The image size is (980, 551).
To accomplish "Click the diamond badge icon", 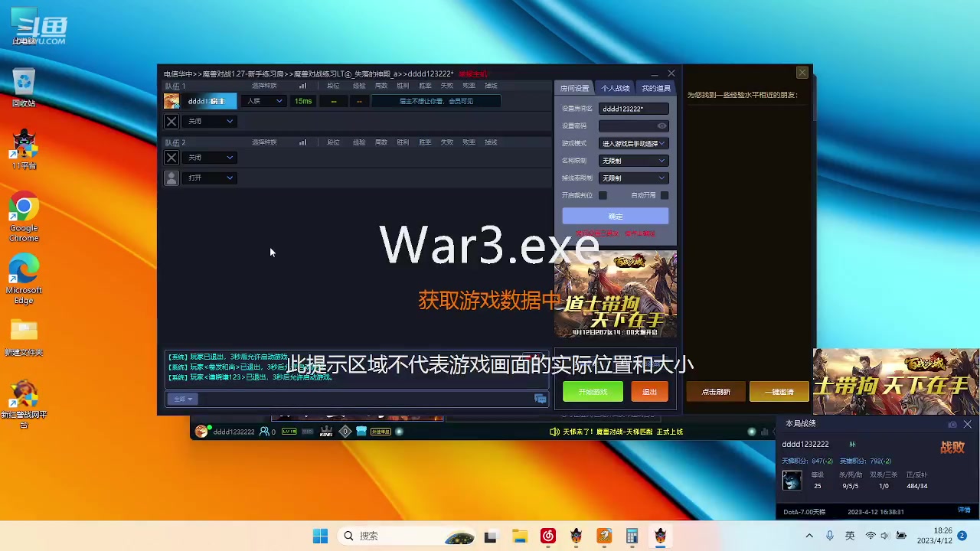I will point(345,432).
